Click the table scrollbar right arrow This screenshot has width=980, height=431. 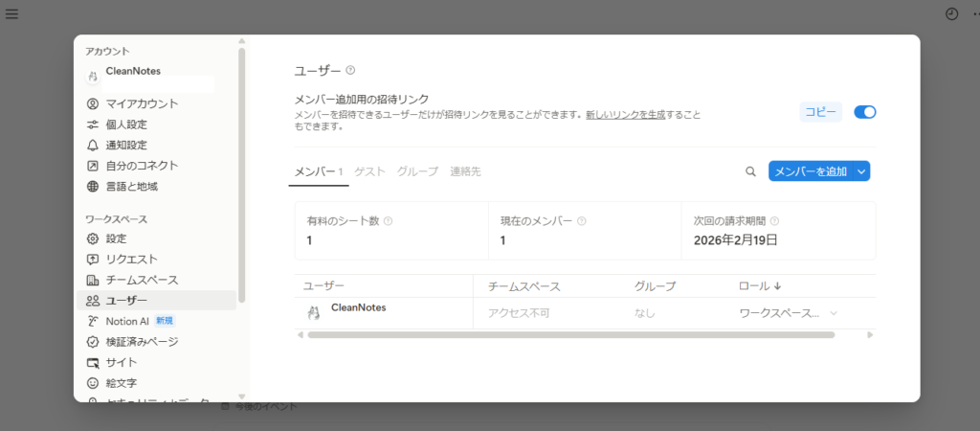870,334
